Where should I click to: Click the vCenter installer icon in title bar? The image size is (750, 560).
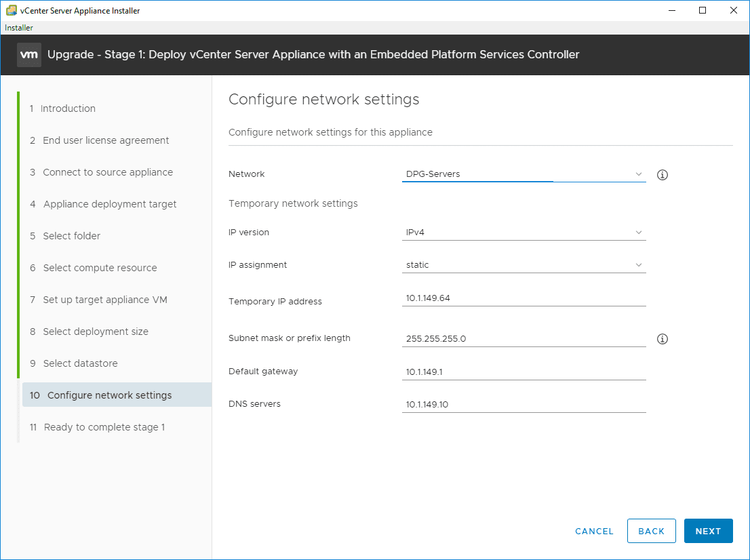(x=11, y=10)
